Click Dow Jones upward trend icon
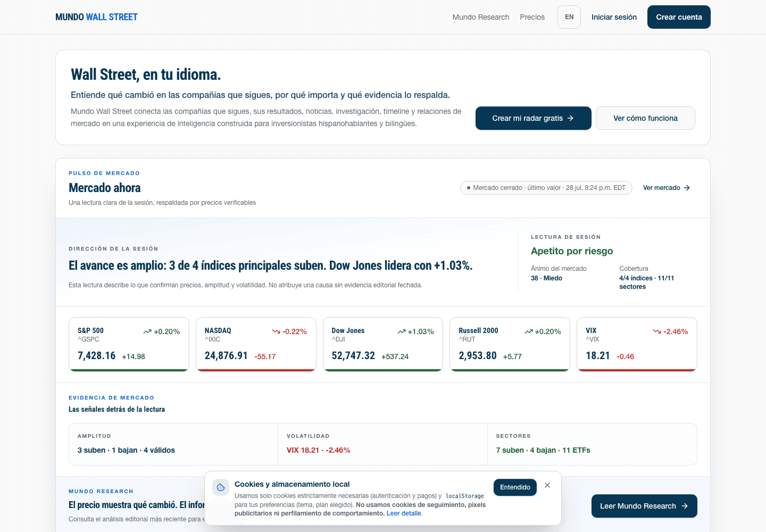766x532 pixels. point(402,331)
